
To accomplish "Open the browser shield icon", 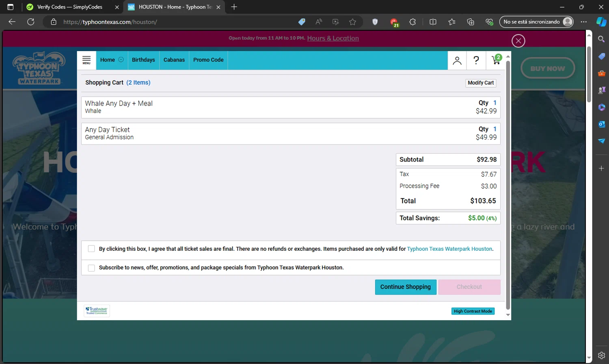I will [x=375, y=22].
